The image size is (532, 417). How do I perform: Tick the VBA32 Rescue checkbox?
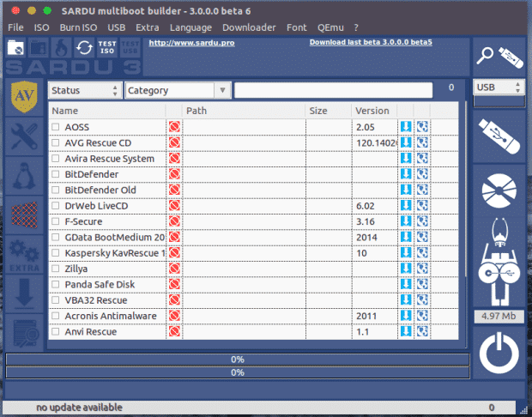coord(55,300)
